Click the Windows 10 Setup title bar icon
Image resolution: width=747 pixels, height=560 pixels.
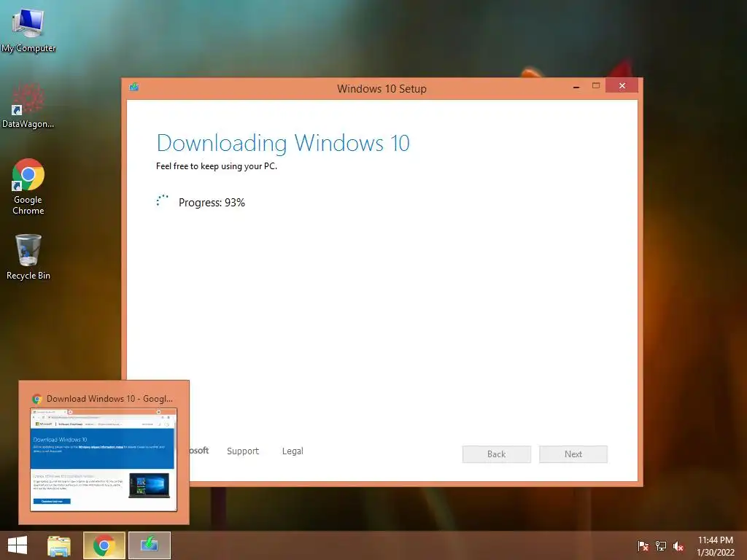point(134,87)
